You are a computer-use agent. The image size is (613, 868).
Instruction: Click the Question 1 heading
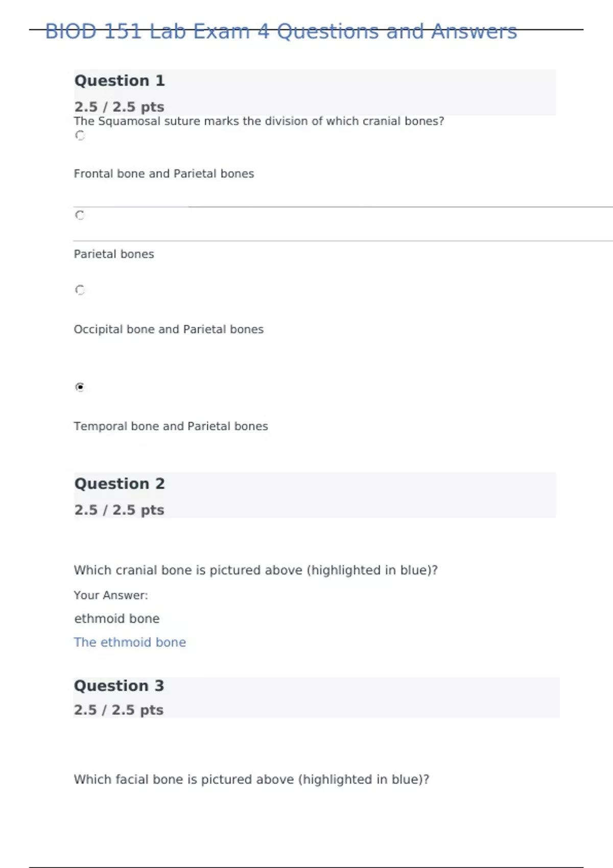click(120, 81)
